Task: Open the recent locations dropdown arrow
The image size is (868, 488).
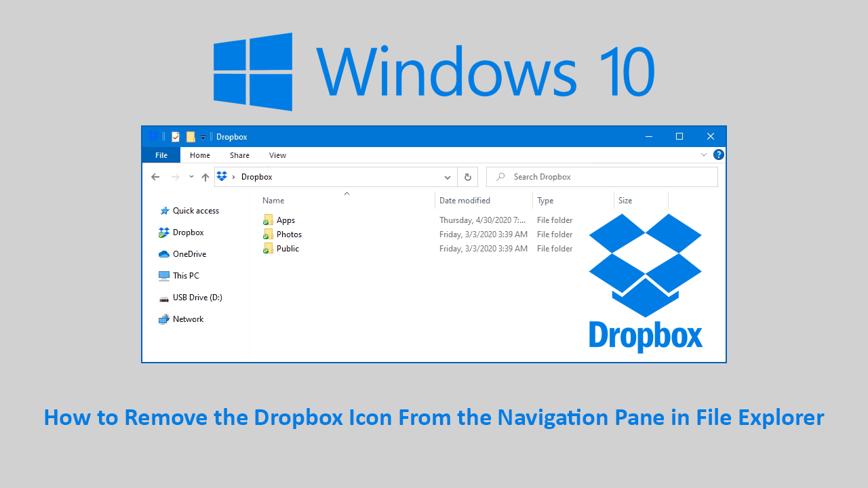Action: [191, 177]
